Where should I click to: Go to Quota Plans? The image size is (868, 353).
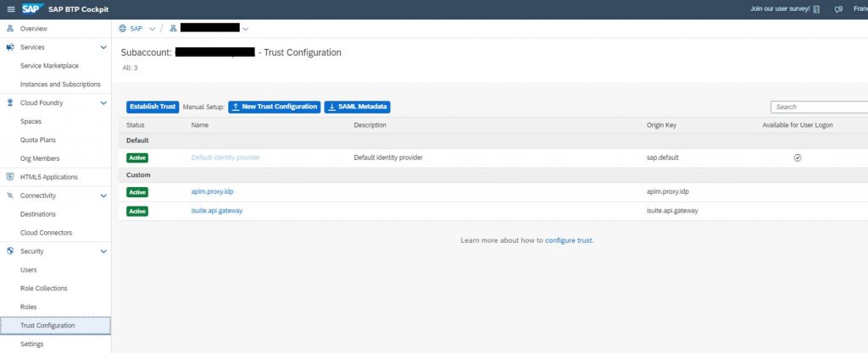click(37, 140)
